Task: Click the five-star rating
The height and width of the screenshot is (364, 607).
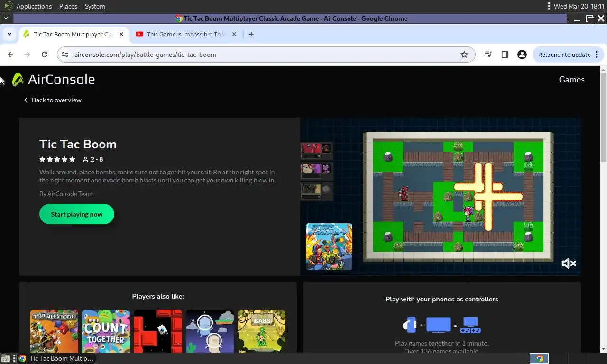Action: coord(57,159)
